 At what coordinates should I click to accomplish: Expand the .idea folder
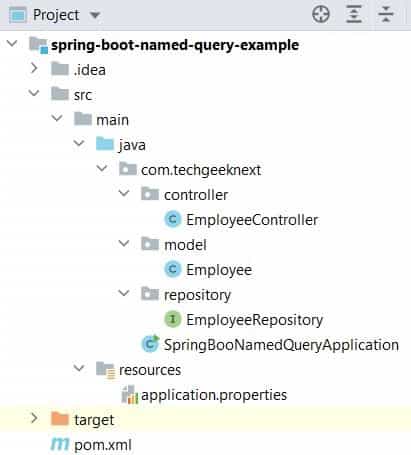pos(34,69)
